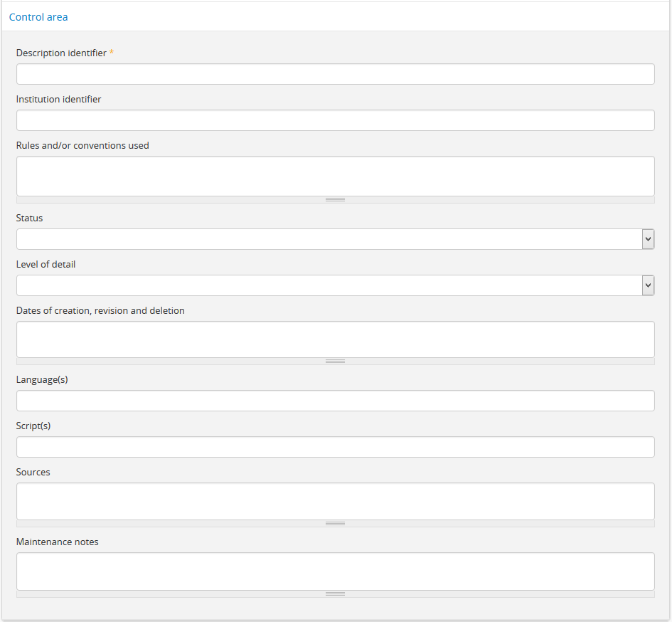Click resize grip below Maintenance notes textarea
The width and height of the screenshot is (672, 622).
[x=335, y=594]
